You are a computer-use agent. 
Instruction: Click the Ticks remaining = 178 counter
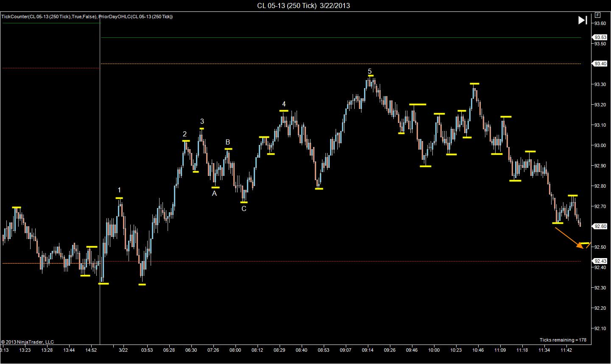pos(563,340)
